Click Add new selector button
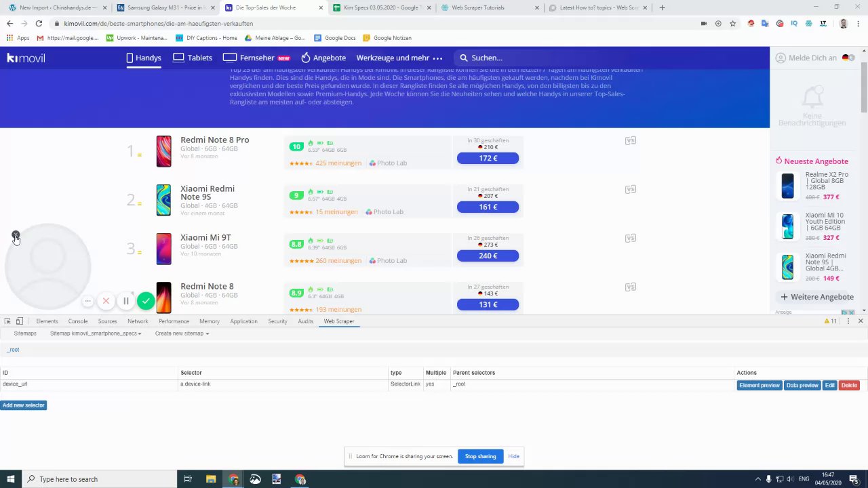 (x=23, y=405)
